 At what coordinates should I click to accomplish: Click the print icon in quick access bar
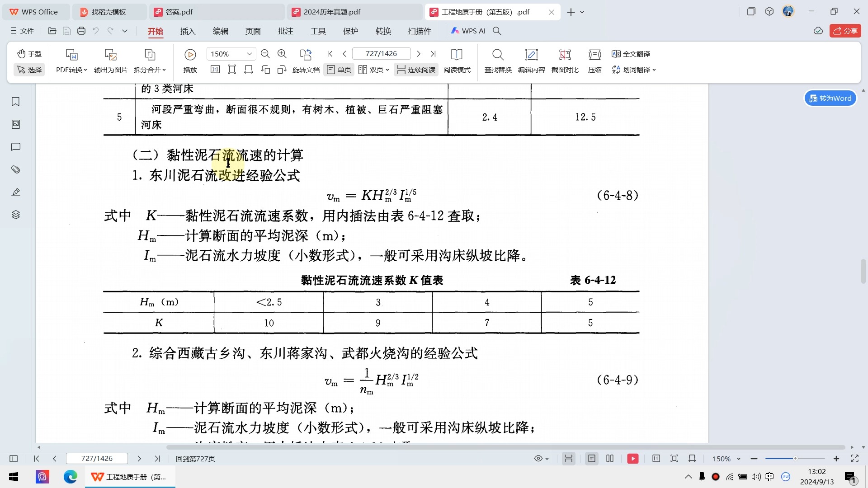tap(81, 31)
